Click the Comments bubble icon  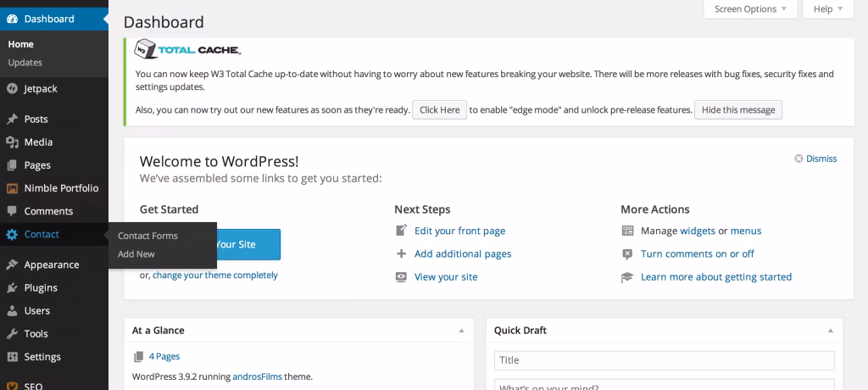click(12, 211)
